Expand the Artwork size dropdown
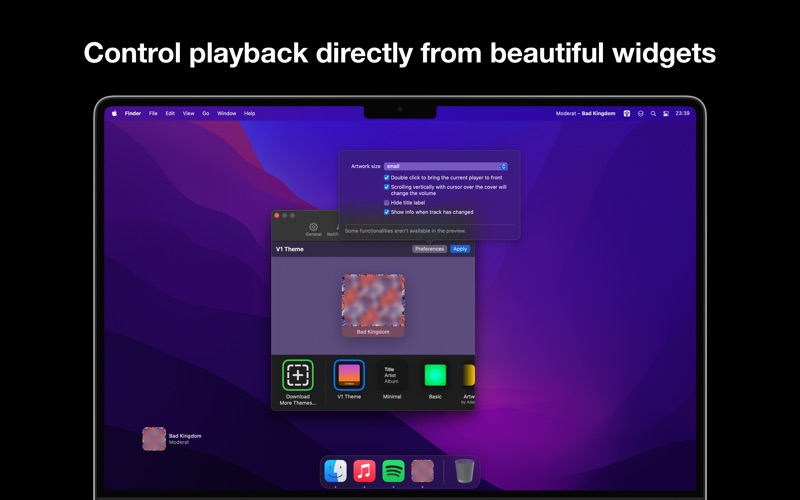 click(445, 166)
